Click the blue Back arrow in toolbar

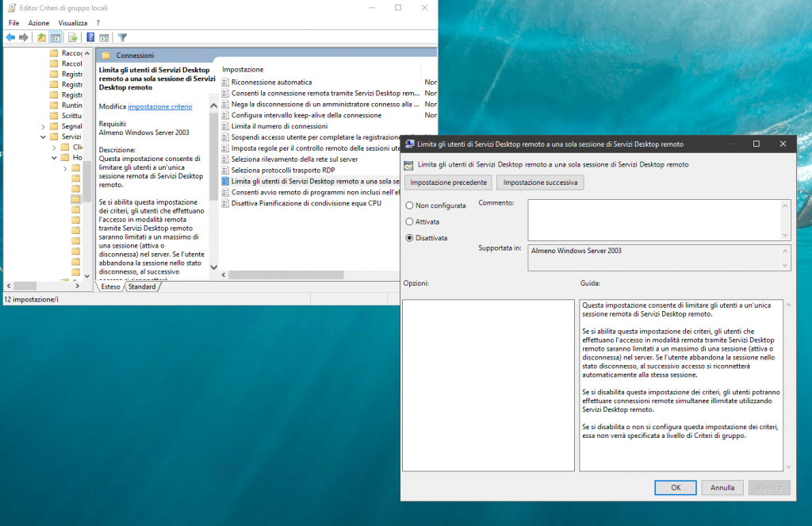coord(10,37)
